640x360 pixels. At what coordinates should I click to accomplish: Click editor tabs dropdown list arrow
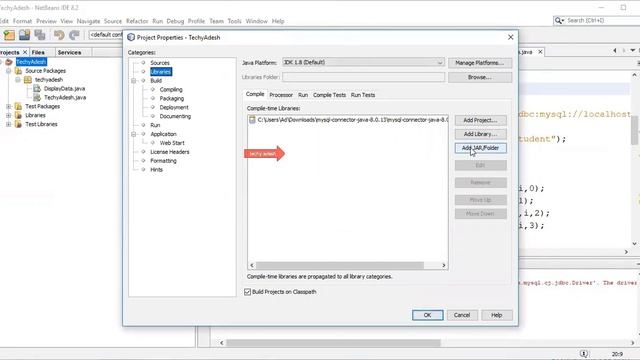(x=633, y=51)
